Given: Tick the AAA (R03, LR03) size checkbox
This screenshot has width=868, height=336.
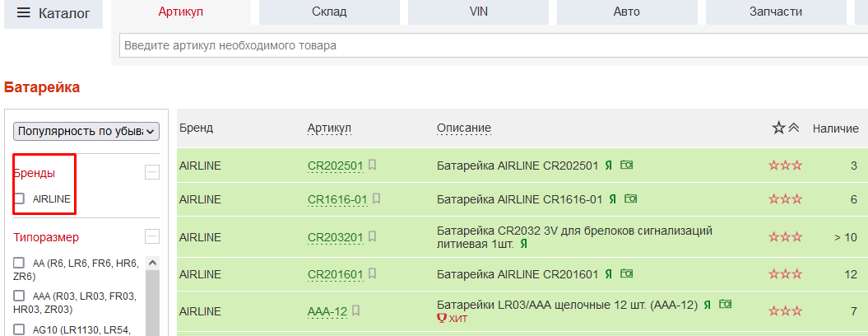Looking at the screenshot, I should tap(20, 296).
